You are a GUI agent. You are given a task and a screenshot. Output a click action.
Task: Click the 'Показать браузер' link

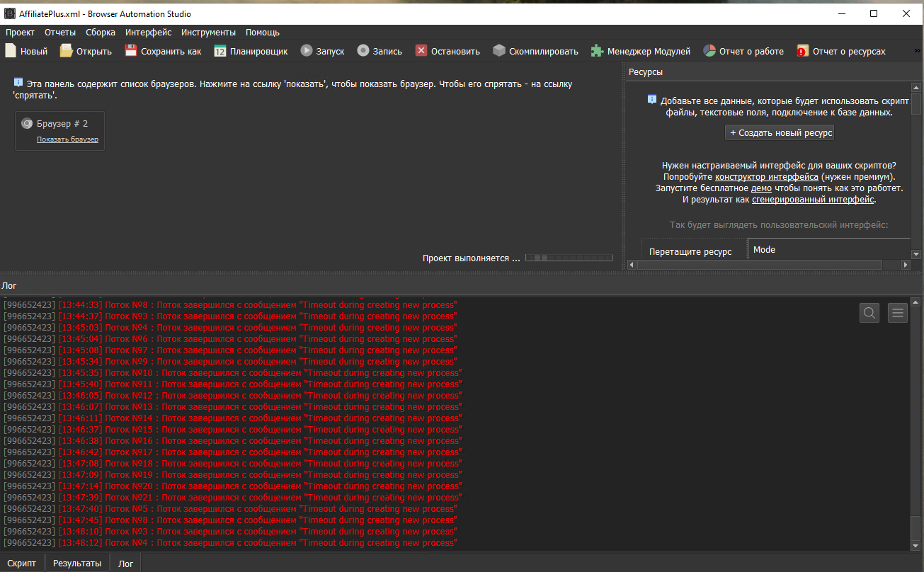(x=67, y=139)
